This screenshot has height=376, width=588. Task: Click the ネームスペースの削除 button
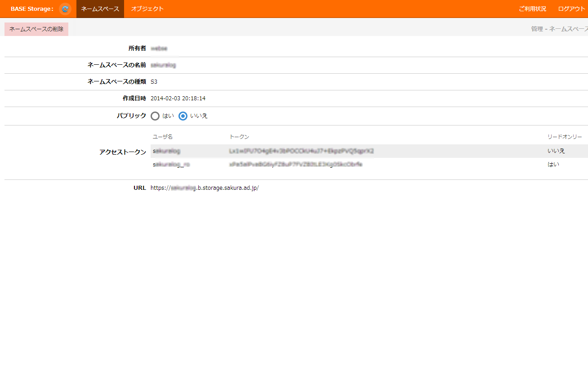click(36, 29)
